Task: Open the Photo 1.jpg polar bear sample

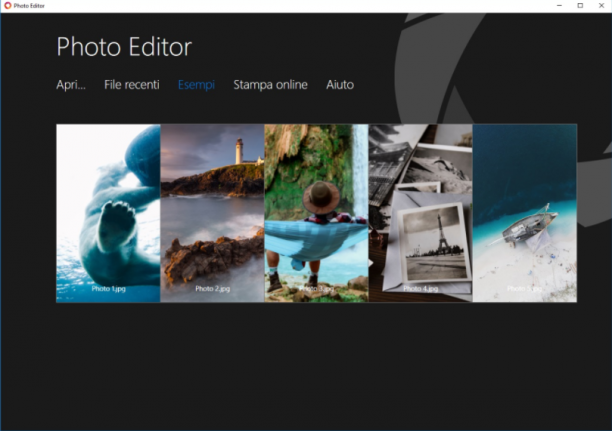Action: click(x=108, y=213)
